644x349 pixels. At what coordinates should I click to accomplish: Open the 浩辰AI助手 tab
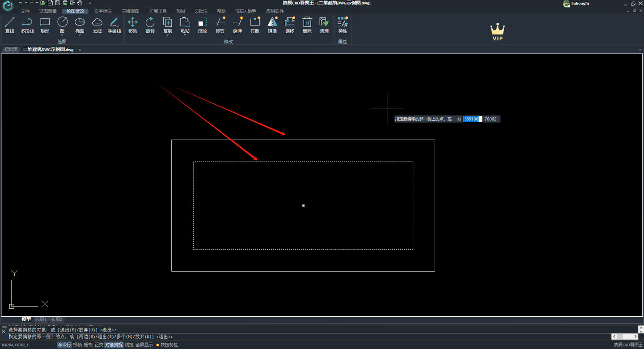point(246,11)
